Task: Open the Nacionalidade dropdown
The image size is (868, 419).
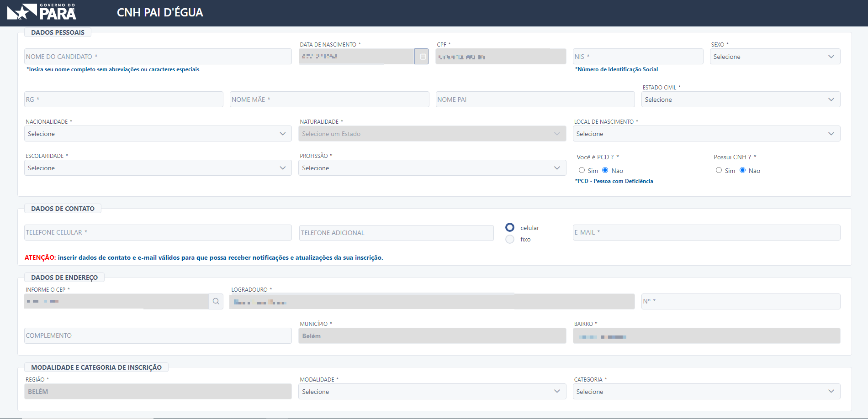Action: 158,134
